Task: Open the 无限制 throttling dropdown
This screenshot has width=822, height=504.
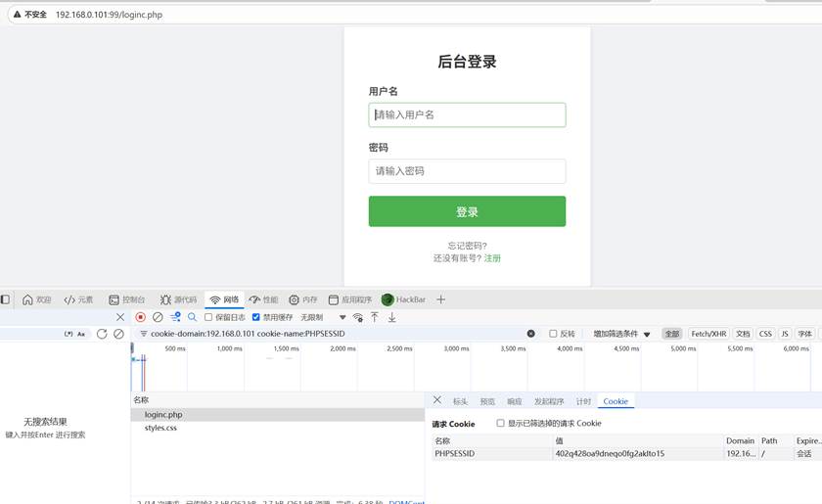Action: 323,317
